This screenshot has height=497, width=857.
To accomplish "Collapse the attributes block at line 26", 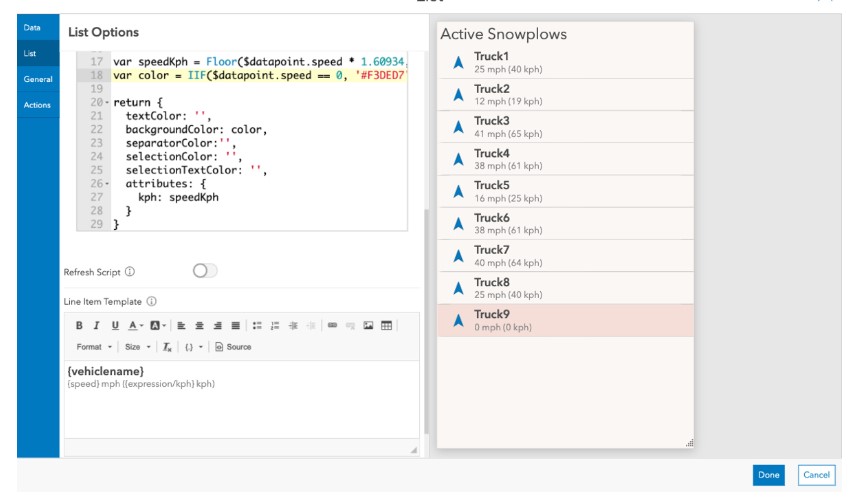I will click(x=108, y=184).
